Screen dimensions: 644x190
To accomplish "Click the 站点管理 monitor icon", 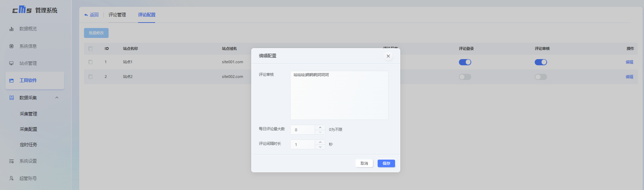I will coord(11,63).
